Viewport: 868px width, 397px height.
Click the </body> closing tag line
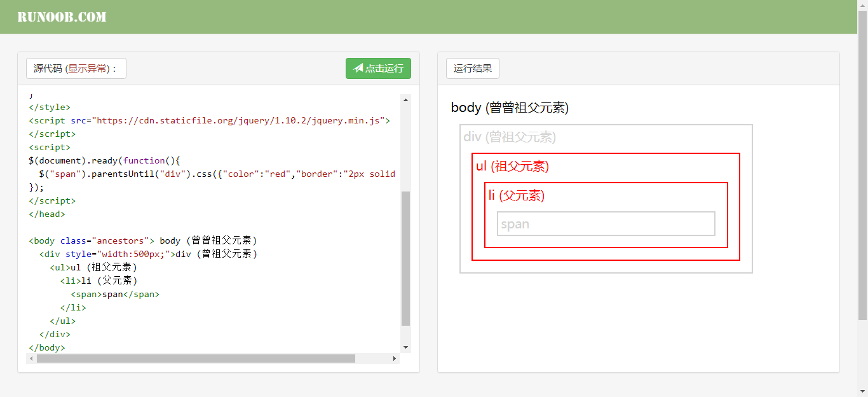click(x=47, y=347)
